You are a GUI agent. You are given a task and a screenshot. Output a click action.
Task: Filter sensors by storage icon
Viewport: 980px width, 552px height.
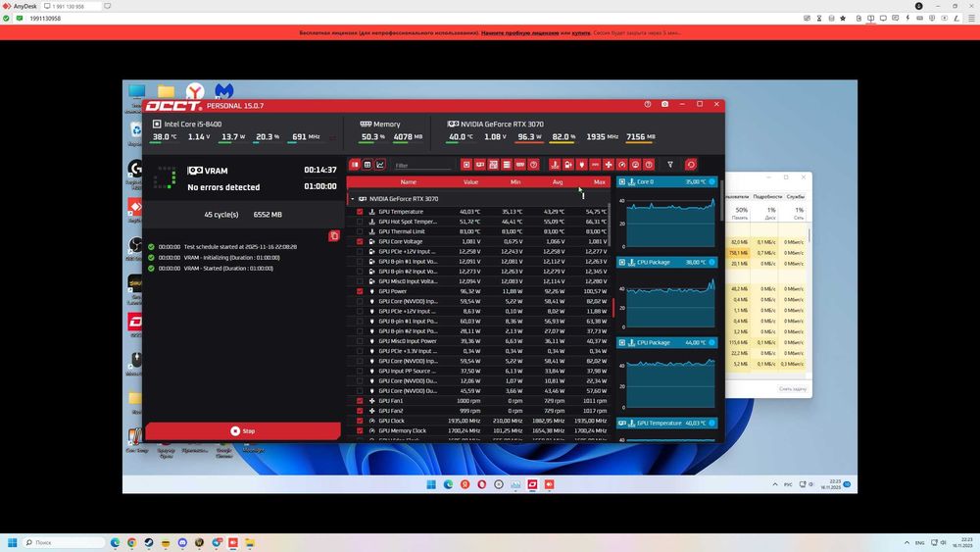coord(507,165)
